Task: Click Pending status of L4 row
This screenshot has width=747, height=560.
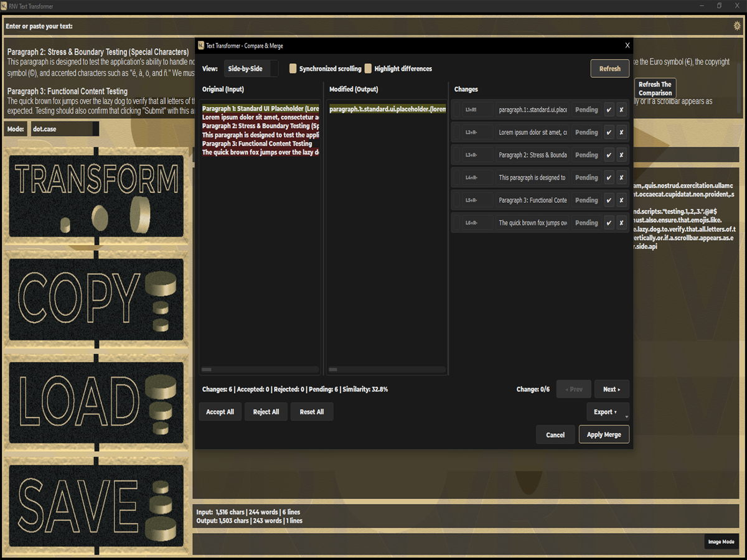Action: tap(586, 177)
